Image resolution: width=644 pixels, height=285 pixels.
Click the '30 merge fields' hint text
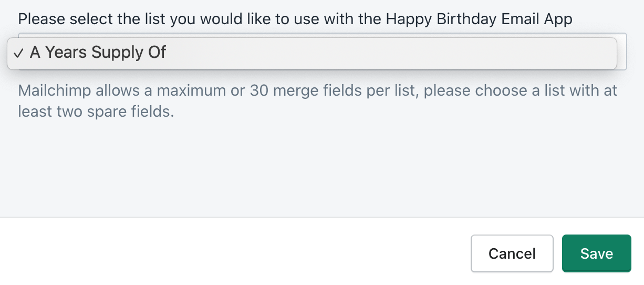(x=310, y=90)
